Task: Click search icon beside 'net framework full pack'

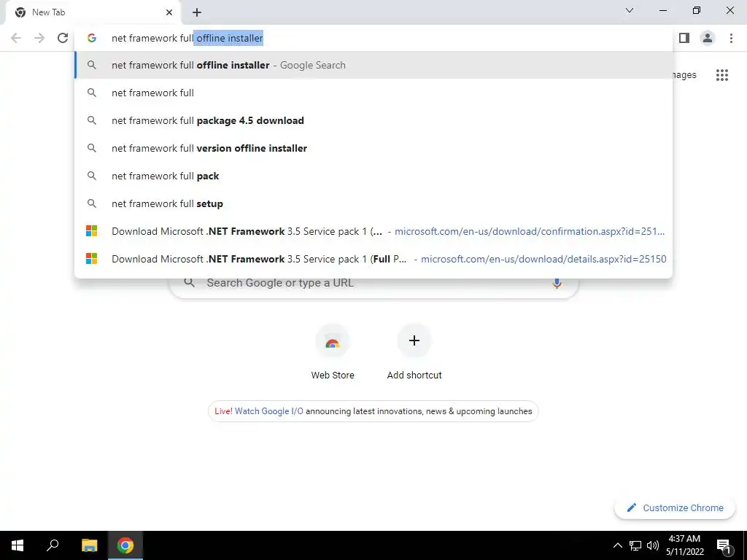Action: (x=92, y=176)
